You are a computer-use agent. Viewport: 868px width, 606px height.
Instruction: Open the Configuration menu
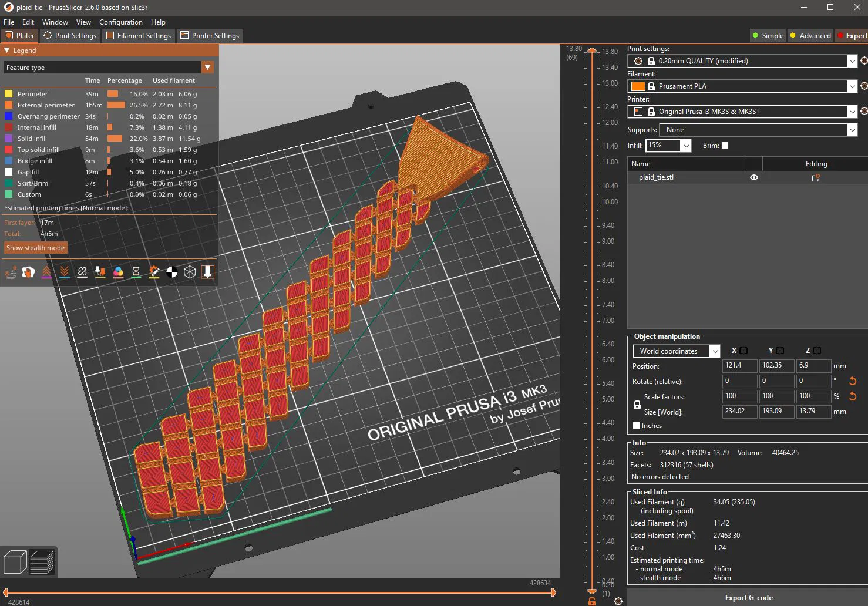[x=121, y=22]
